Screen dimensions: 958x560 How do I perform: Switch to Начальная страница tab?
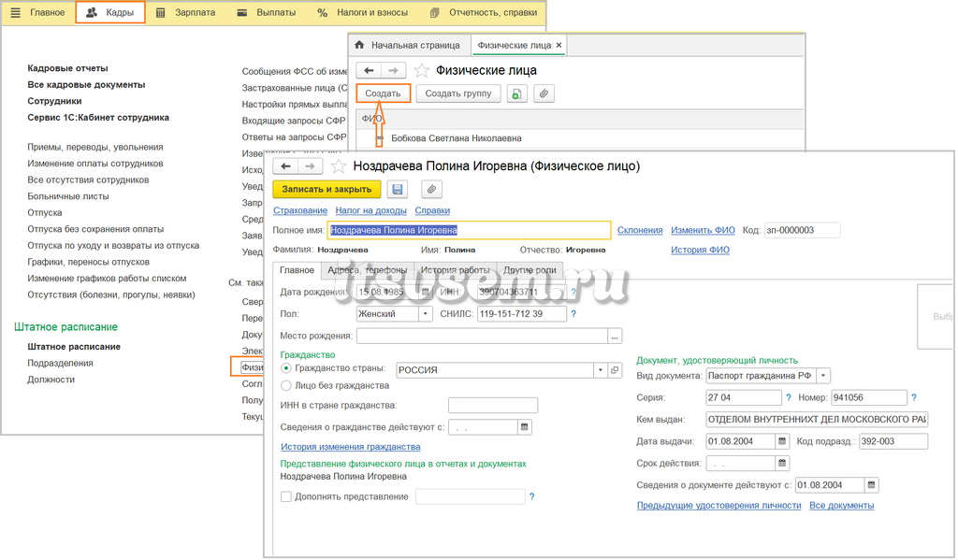[x=408, y=45]
